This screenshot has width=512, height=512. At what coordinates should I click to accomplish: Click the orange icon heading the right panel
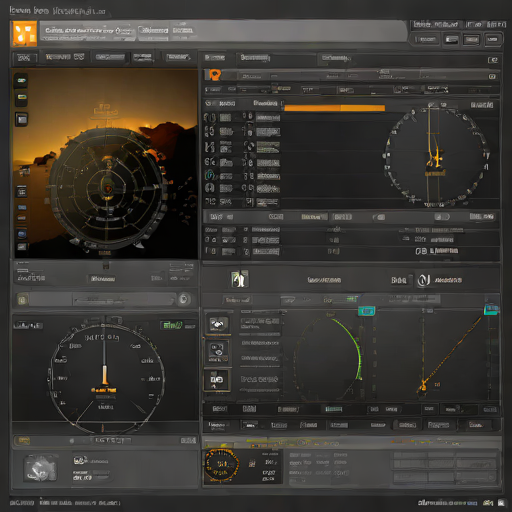pyautogui.click(x=214, y=74)
